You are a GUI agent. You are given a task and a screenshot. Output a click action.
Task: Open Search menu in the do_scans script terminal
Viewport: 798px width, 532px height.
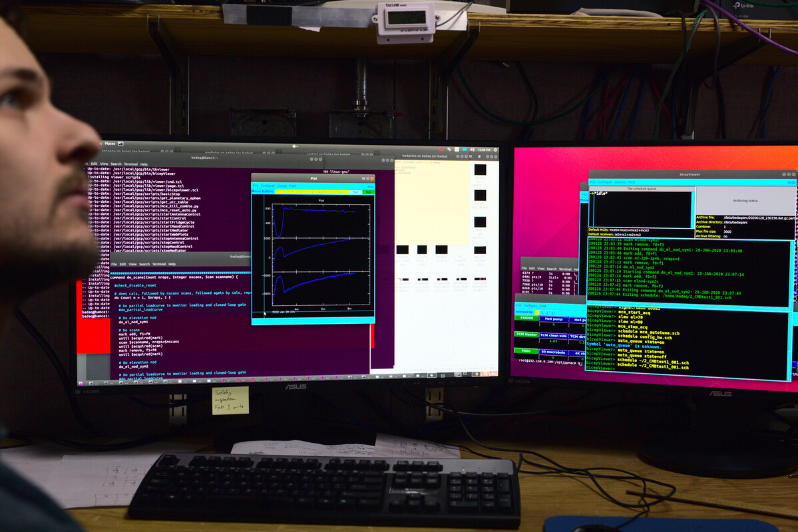point(144,264)
